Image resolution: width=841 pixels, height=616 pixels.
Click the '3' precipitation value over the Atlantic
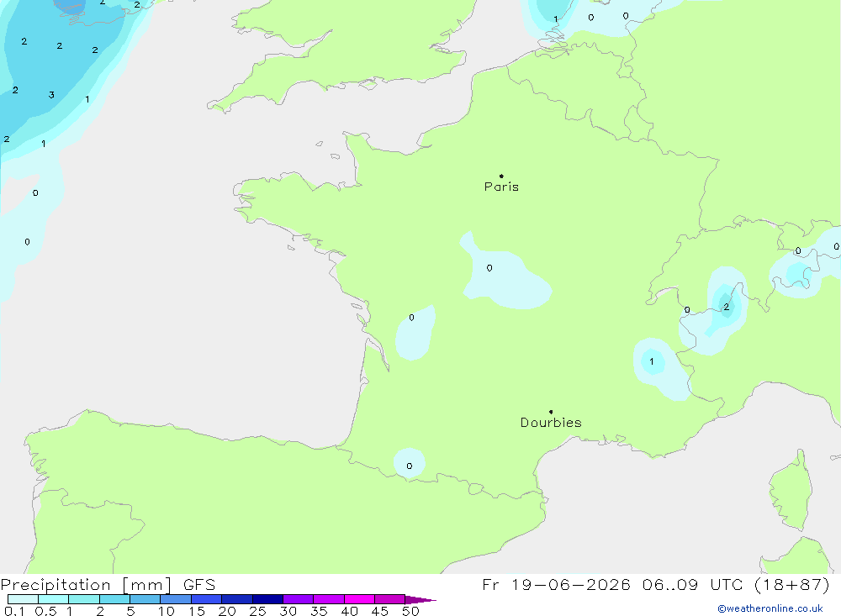51,95
